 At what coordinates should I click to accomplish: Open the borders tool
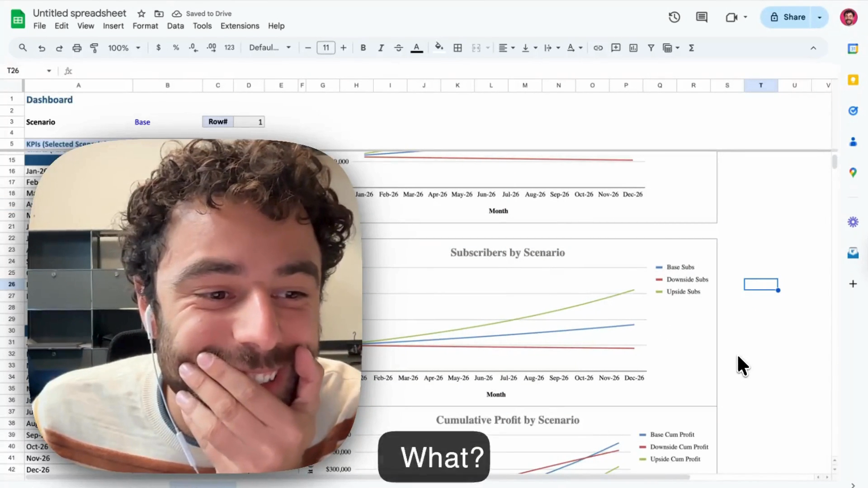click(x=458, y=48)
